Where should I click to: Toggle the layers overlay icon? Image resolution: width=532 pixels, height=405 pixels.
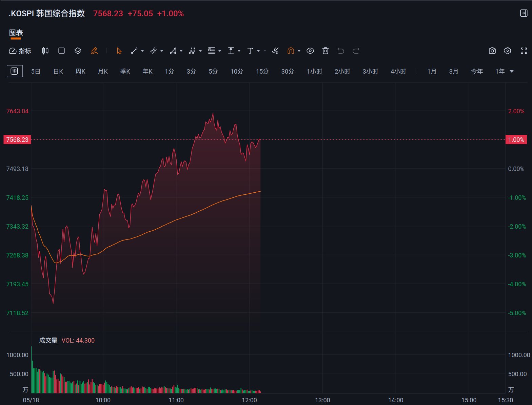pyautogui.click(x=78, y=51)
